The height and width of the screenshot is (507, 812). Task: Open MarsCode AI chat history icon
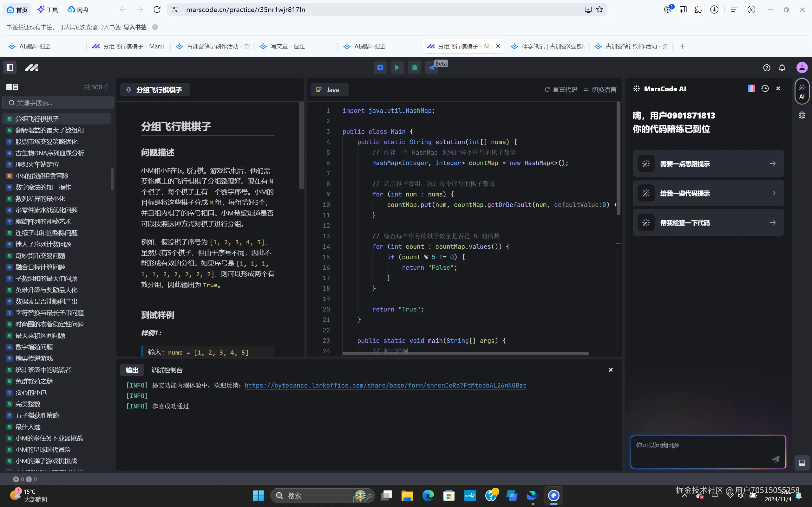pyautogui.click(x=765, y=88)
